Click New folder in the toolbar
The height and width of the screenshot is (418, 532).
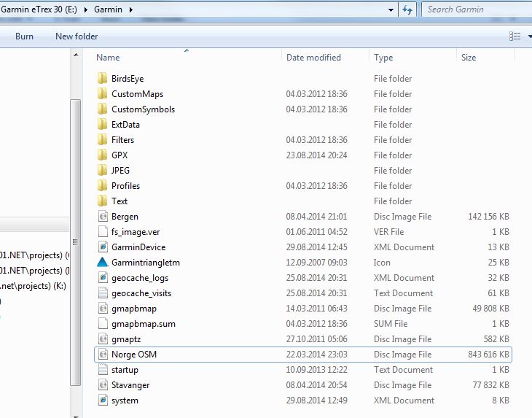pos(77,36)
